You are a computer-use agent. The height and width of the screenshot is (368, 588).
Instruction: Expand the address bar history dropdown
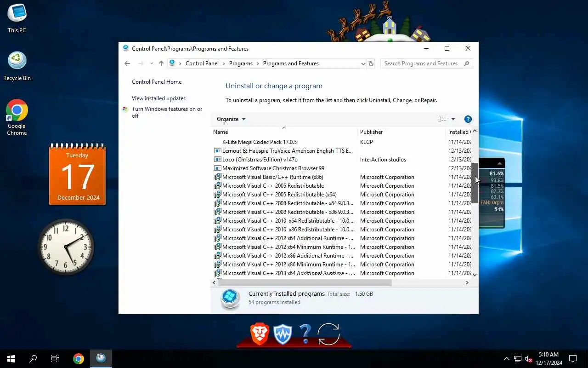pos(363,63)
